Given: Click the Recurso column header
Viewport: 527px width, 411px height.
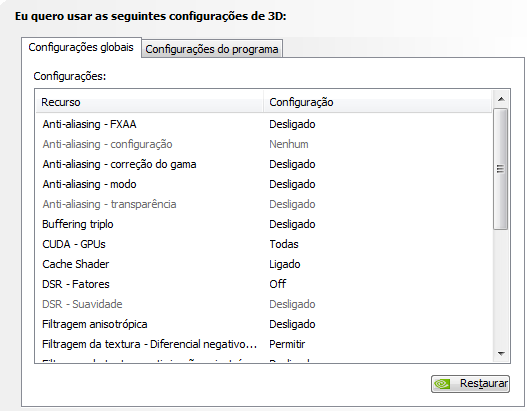Looking at the screenshot, I should (x=150, y=102).
